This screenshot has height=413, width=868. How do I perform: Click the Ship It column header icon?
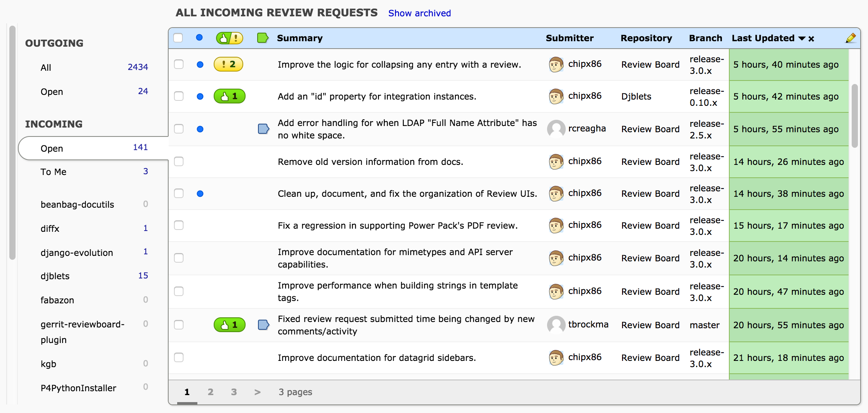click(x=229, y=38)
